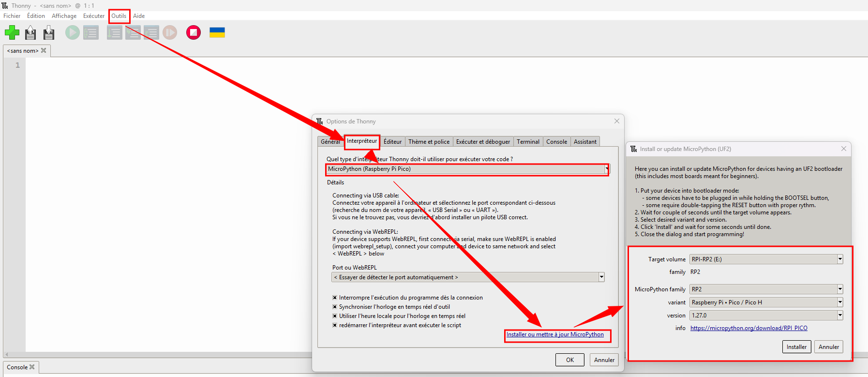Open the Édition menu
Image resolution: width=868 pixels, height=377 pixels.
coord(36,16)
